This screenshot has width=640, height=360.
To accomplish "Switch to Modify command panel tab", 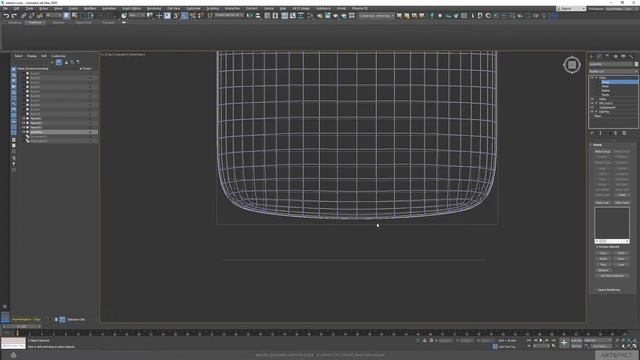I will 600,56.
